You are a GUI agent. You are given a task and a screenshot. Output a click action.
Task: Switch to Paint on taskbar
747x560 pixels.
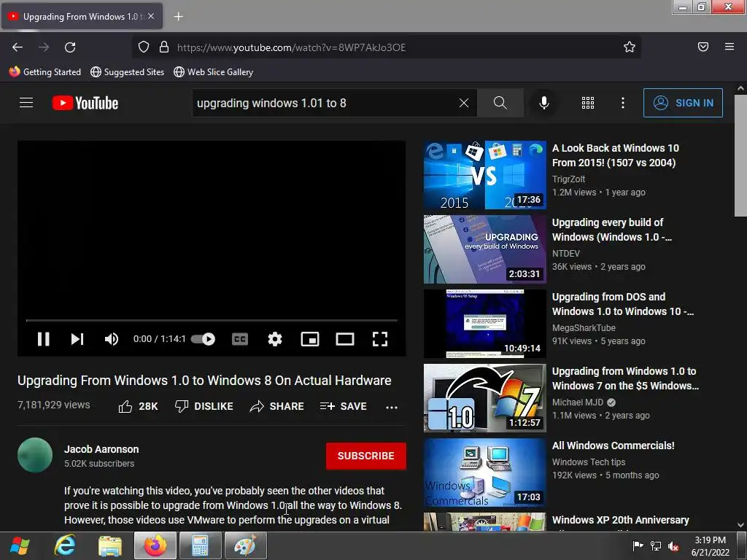[245, 545]
